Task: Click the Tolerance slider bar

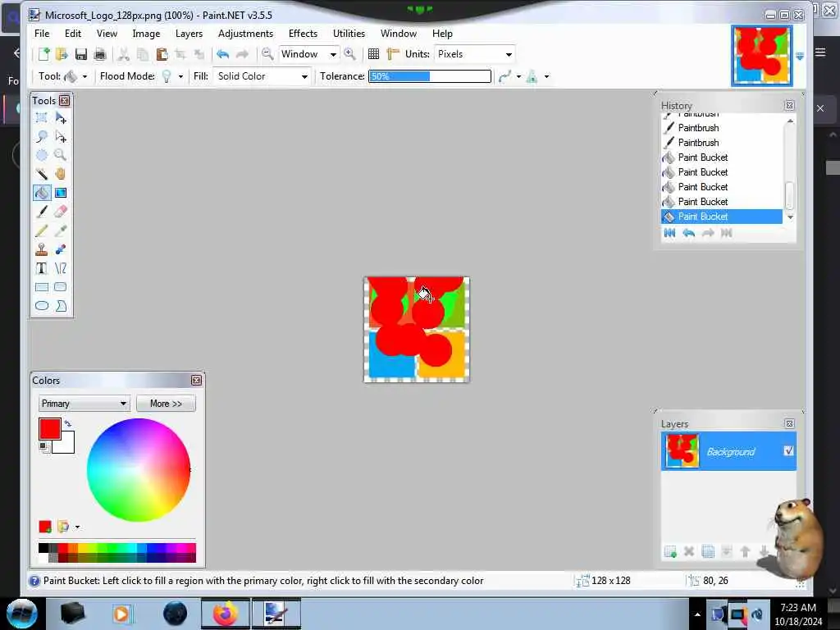Action: [x=430, y=76]
